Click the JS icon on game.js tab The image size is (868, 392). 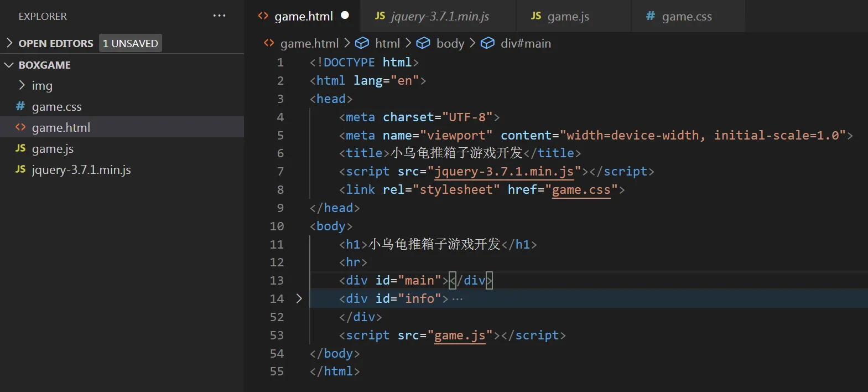point(536,16)
